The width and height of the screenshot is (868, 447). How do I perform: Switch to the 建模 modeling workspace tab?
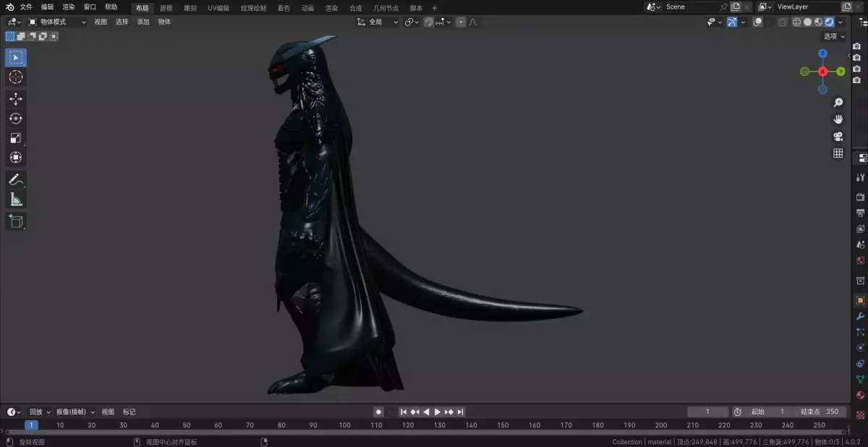(166, 8)
